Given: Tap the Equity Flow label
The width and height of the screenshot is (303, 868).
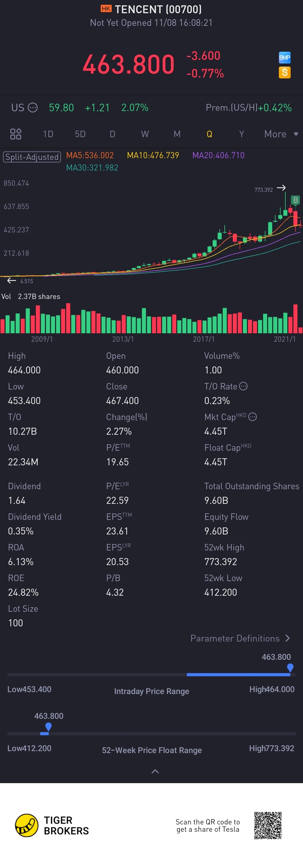Looking at the screenshot, I should click(x=226, y=517).
